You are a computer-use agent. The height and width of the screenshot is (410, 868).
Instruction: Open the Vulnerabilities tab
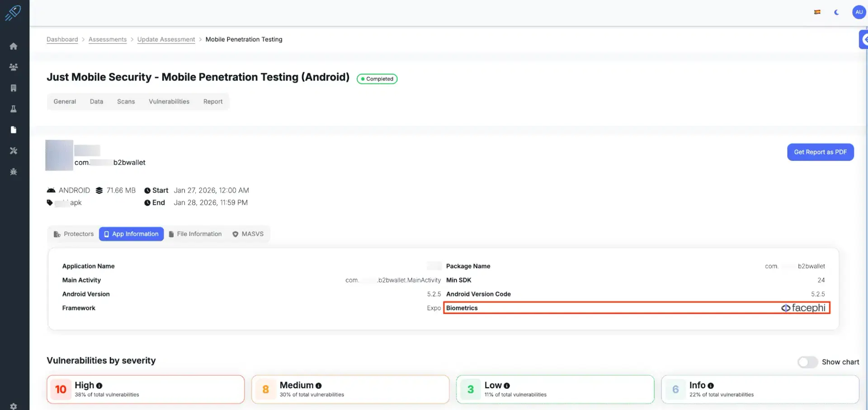[169, 102]
